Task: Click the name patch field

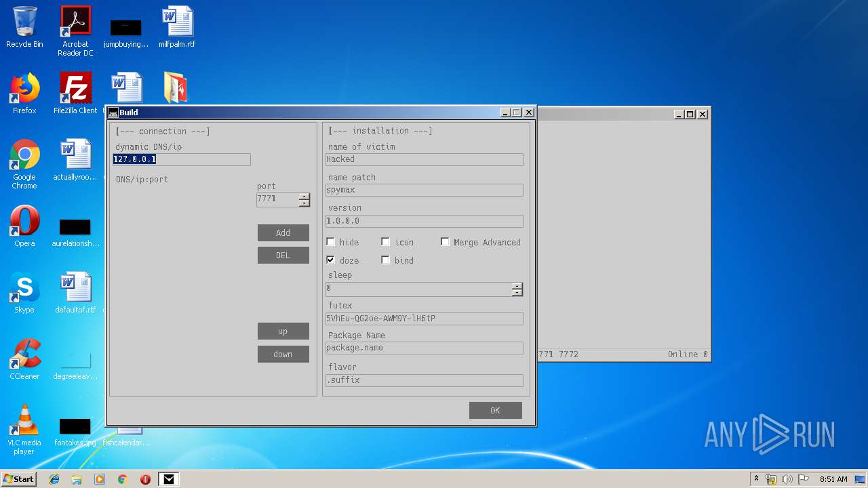Action: (x=425, y=190)
